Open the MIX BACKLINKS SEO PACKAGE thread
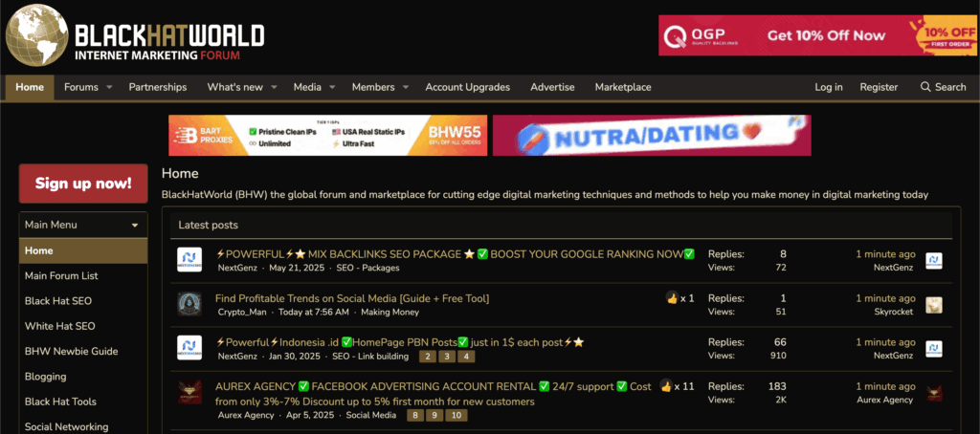980x434 pixels. pyautogui.click(x=455, y=254)
